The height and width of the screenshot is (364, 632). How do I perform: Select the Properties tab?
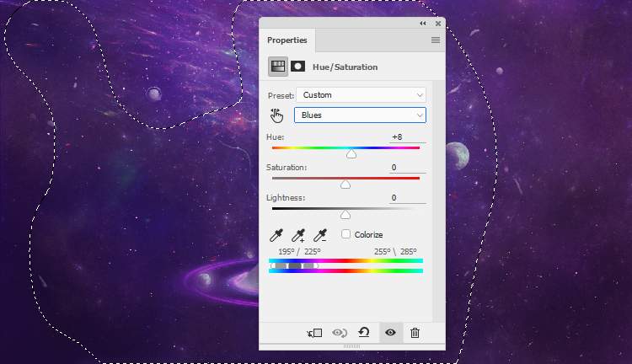point(287,40)
